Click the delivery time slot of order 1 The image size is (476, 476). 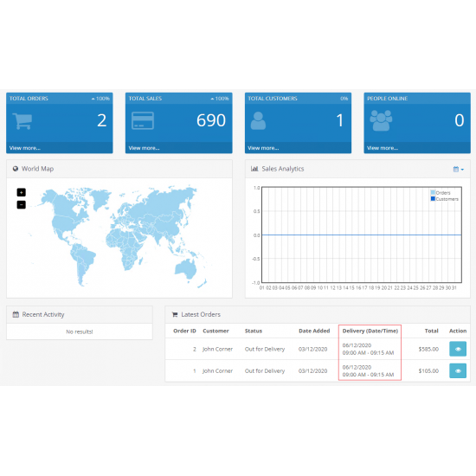pos(368,375)
